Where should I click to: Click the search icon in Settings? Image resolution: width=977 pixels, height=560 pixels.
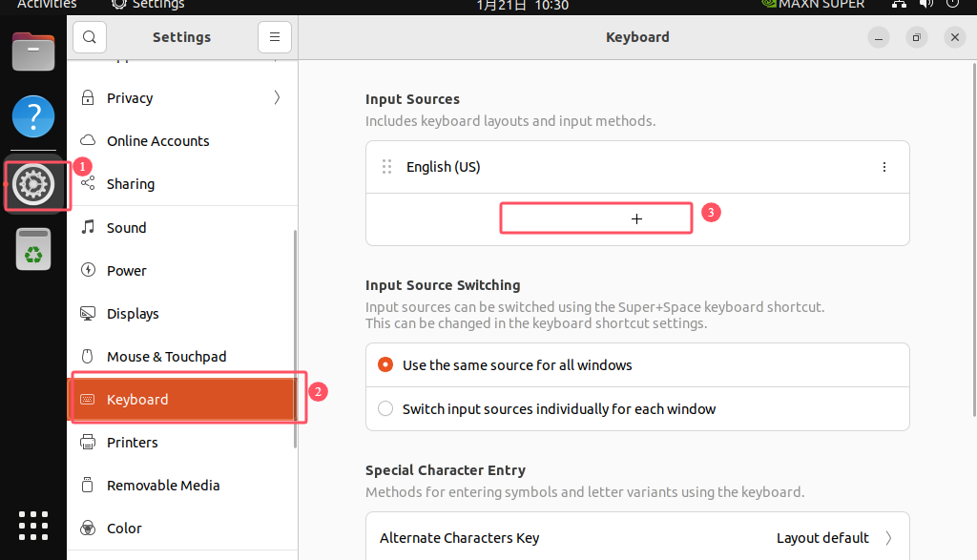coord(90,37)
